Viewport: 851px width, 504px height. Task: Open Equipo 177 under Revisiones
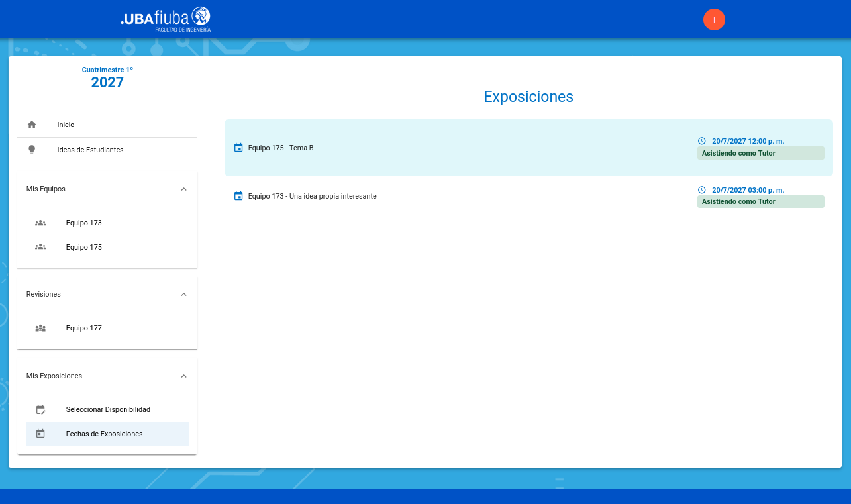[x=84, y=328]
